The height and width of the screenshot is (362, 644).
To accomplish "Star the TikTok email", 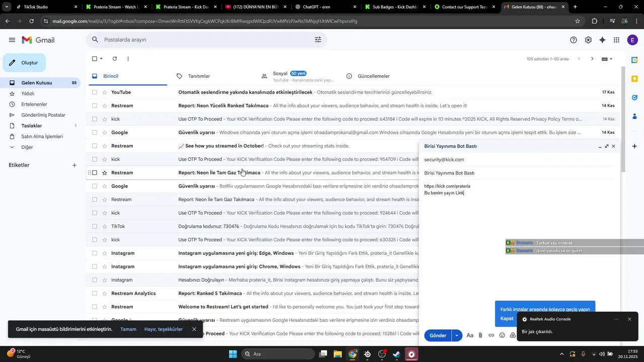I will (x=105, y=226).
